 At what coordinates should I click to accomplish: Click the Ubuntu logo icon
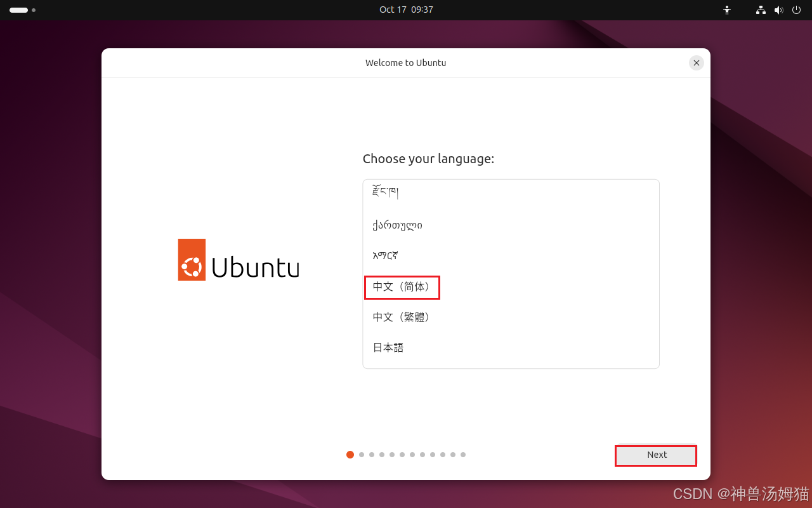coord(192,260)
